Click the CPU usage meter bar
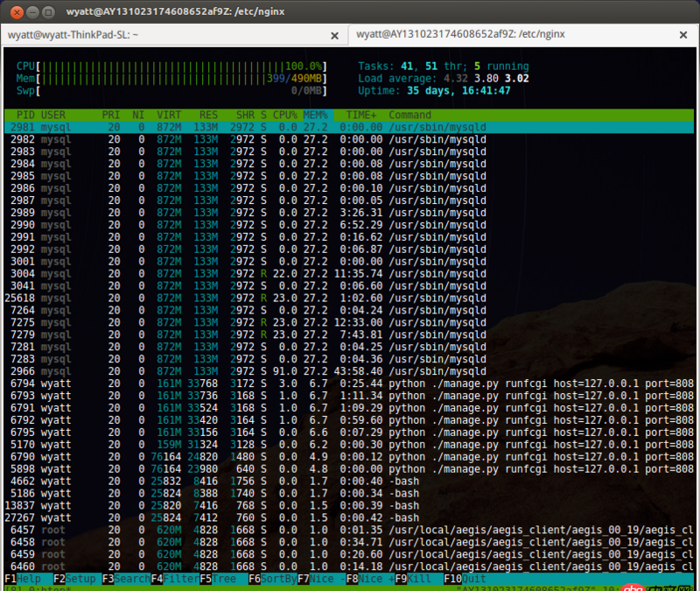This screenshot has width=700, height=591. point(175,65)
